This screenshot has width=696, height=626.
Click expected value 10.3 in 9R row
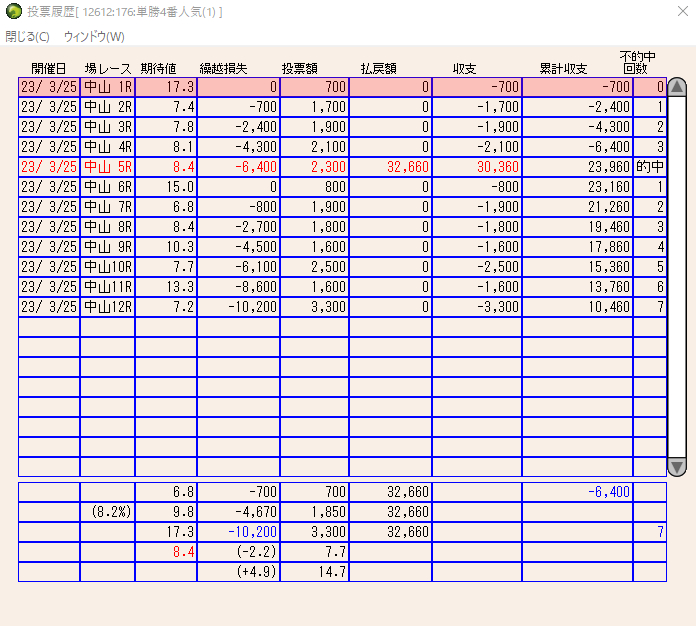point(166,247)
